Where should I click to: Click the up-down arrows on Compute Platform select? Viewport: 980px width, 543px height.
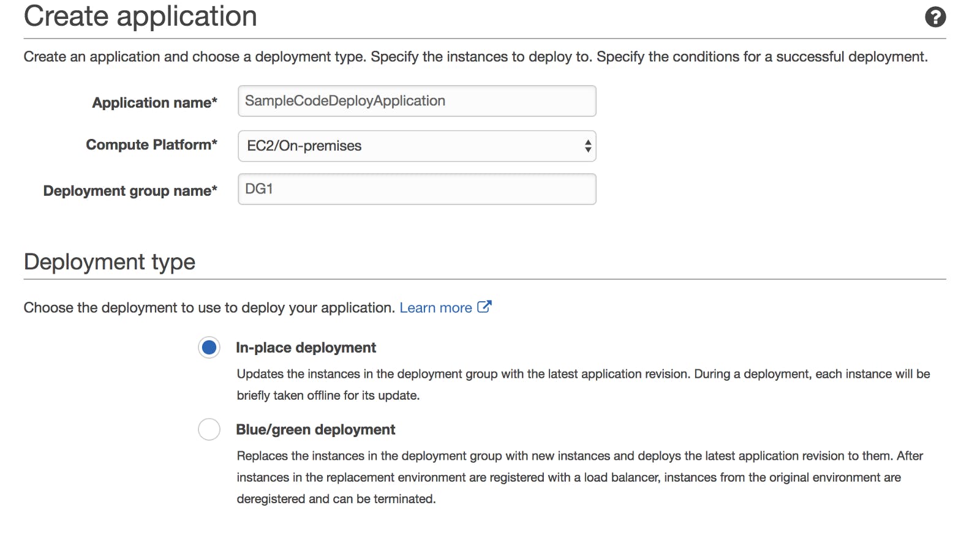587,146
